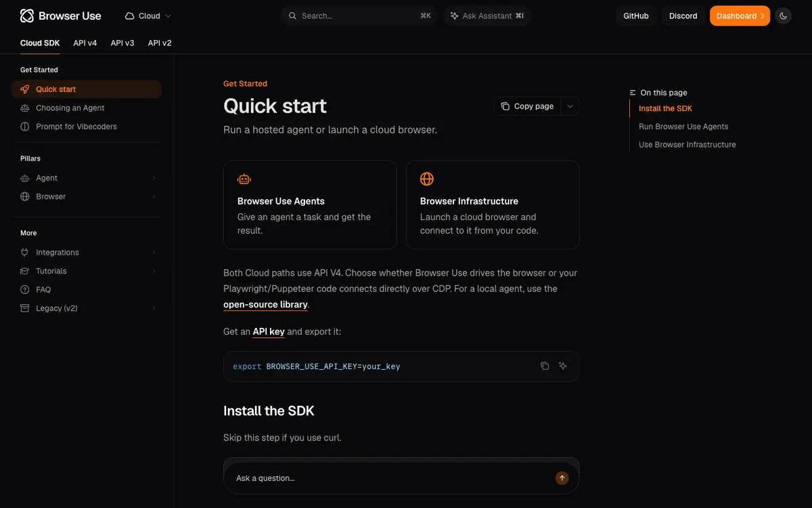Click the Browser globe sidebar icon
The image size is (812, 508).
[x=25, y=196]
